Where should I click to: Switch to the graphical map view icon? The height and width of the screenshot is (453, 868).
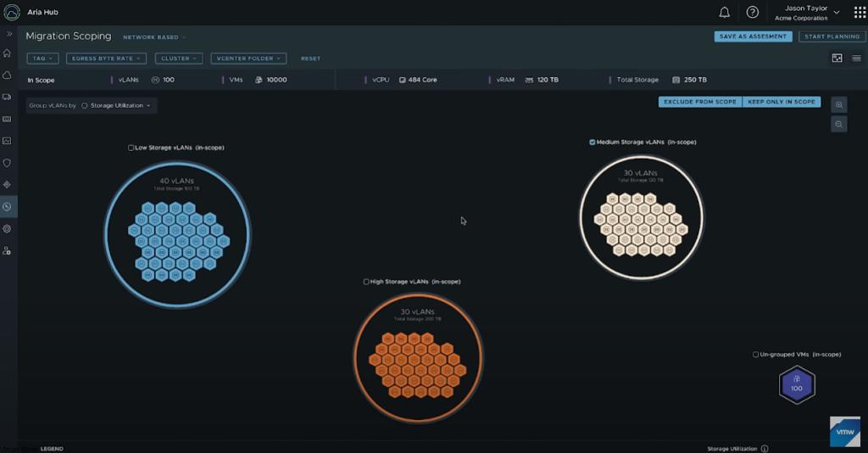[x=837, y=59]
